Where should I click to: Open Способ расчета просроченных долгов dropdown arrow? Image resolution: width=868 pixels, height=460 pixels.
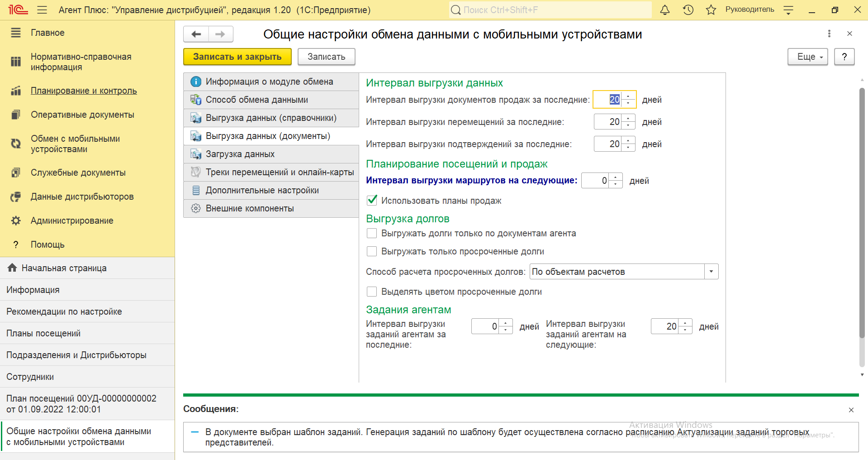711,272
